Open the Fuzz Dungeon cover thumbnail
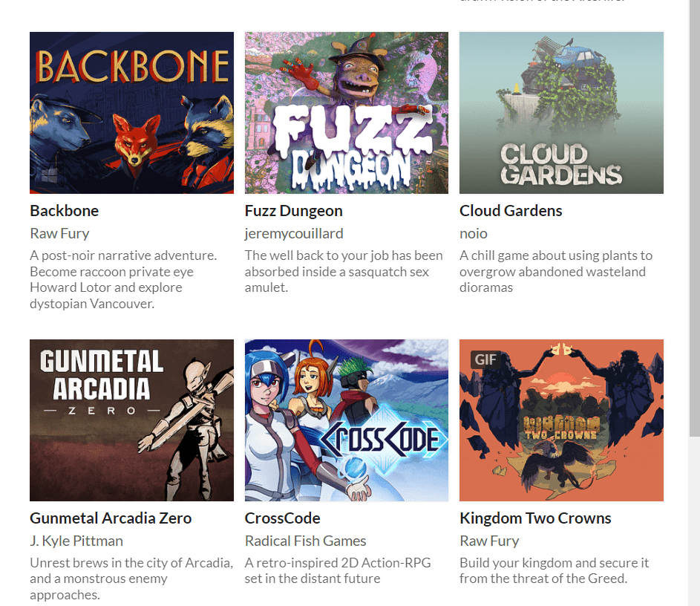The image size is (700, 606). coord(347,113)
